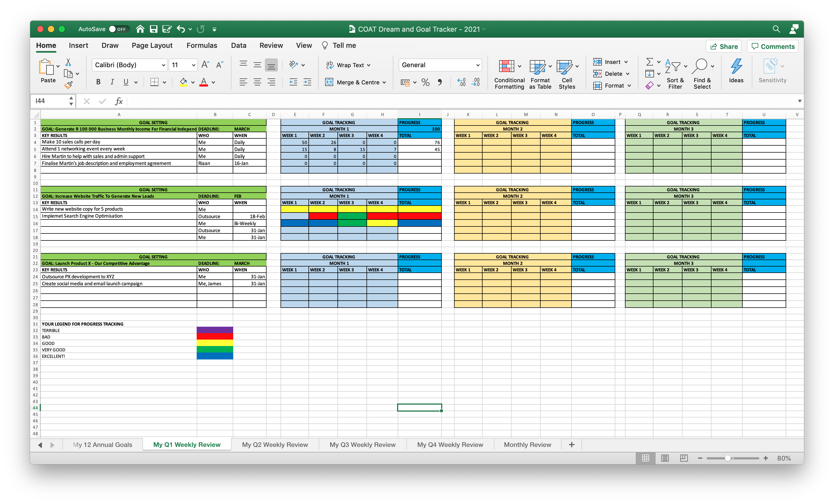Image resolution: width=834 pixels, height=504 pixels.
Task: Click the Font Colour red A icon
Action: [204, 82]
